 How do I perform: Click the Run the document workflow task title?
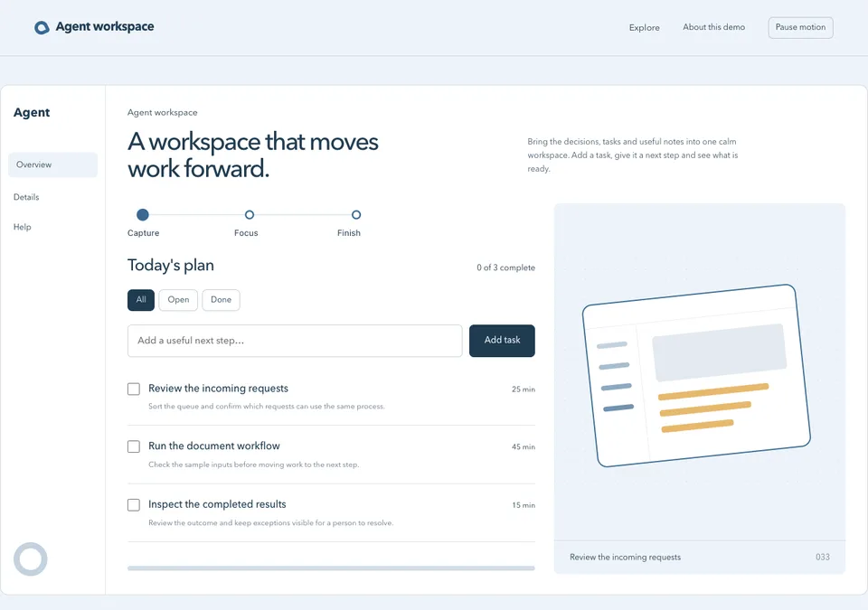tap(213, 446)
